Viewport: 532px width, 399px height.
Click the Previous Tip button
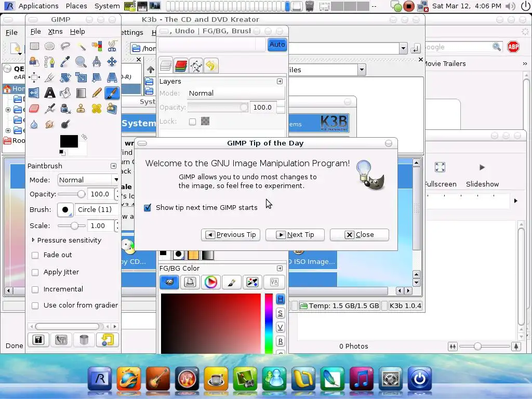[231, 235]
